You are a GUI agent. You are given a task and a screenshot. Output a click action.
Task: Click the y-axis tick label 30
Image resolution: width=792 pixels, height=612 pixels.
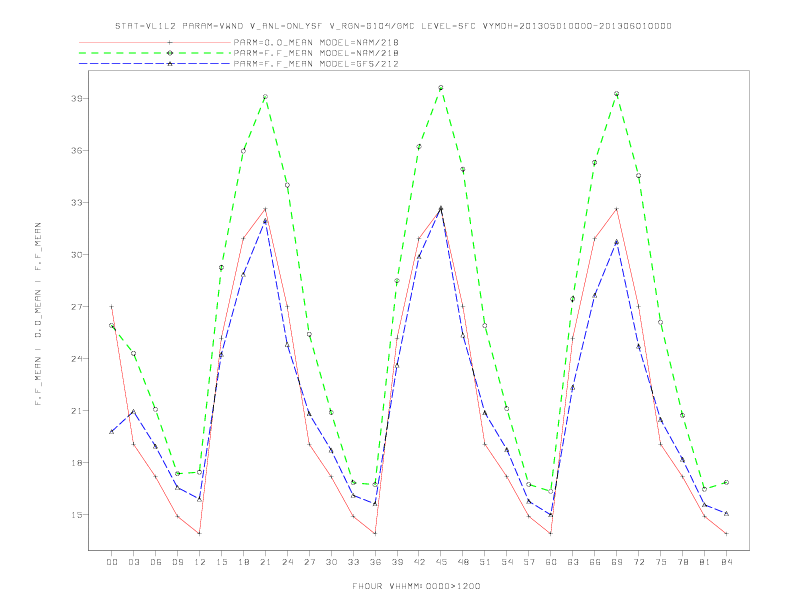[x=77, y=254]
